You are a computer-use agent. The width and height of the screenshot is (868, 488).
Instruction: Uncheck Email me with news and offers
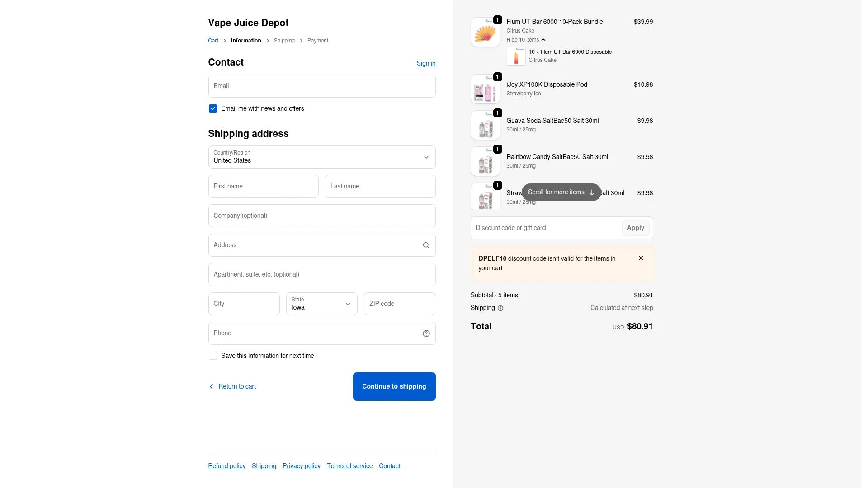click(212, 108)
